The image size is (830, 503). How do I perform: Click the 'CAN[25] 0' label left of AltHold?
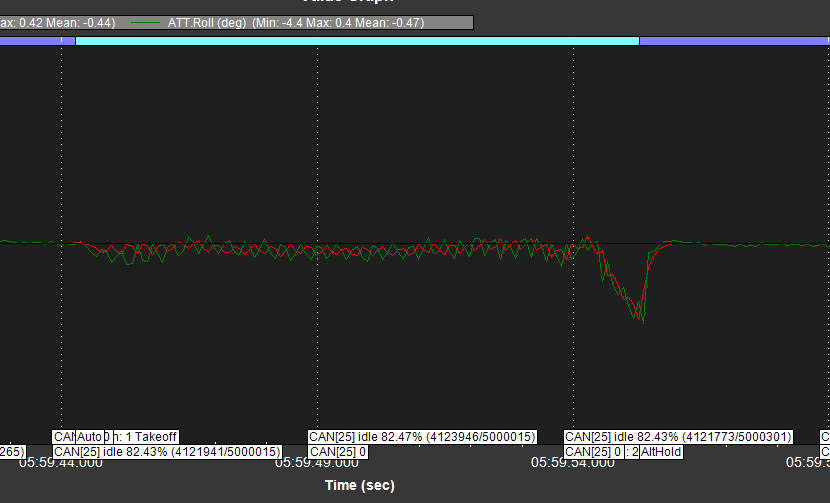click(593, 452)
